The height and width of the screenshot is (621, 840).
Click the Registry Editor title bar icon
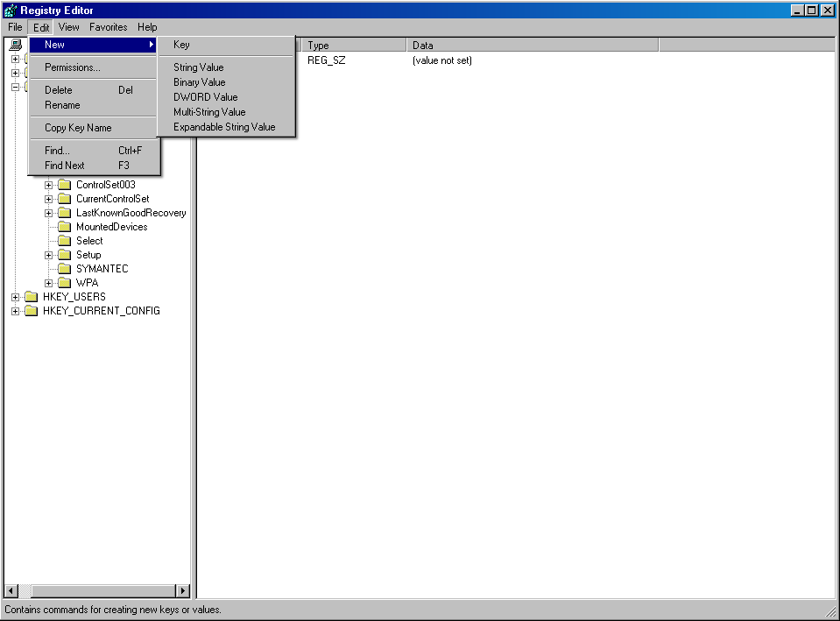[11, 11]
